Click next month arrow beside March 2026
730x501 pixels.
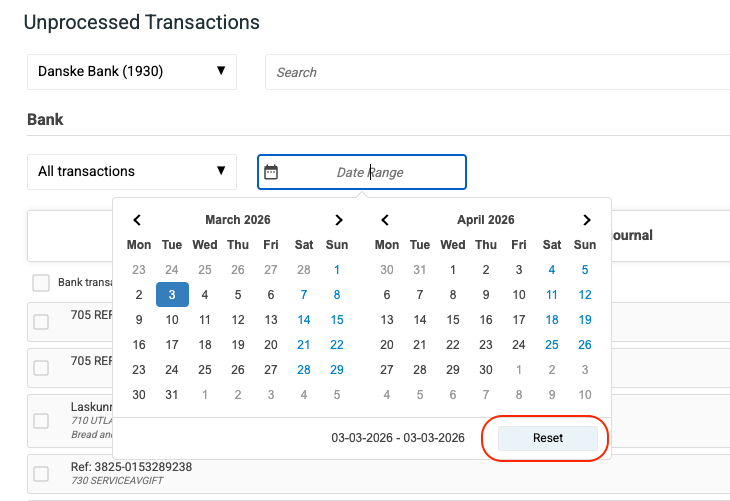pyautogui.click(x=338, y=220)
